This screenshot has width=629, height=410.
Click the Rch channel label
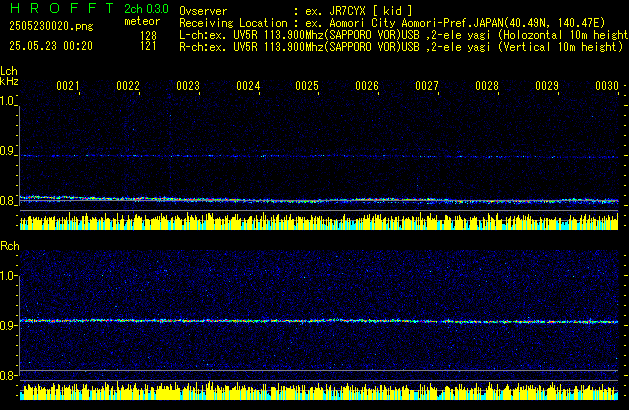click(10, 246)
